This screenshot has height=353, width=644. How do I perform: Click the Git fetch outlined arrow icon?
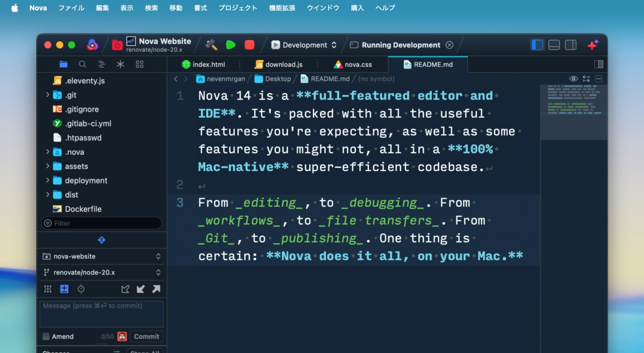[125, 289]
